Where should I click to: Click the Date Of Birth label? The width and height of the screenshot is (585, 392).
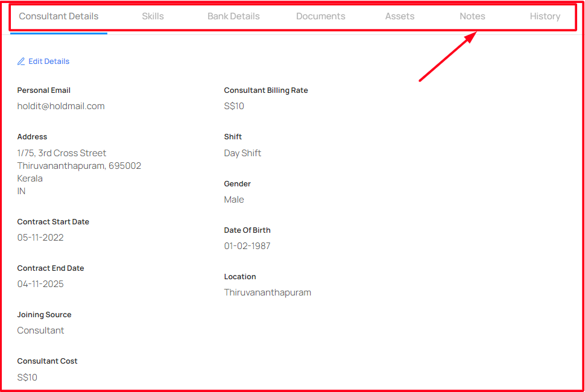tap(247, 230)
